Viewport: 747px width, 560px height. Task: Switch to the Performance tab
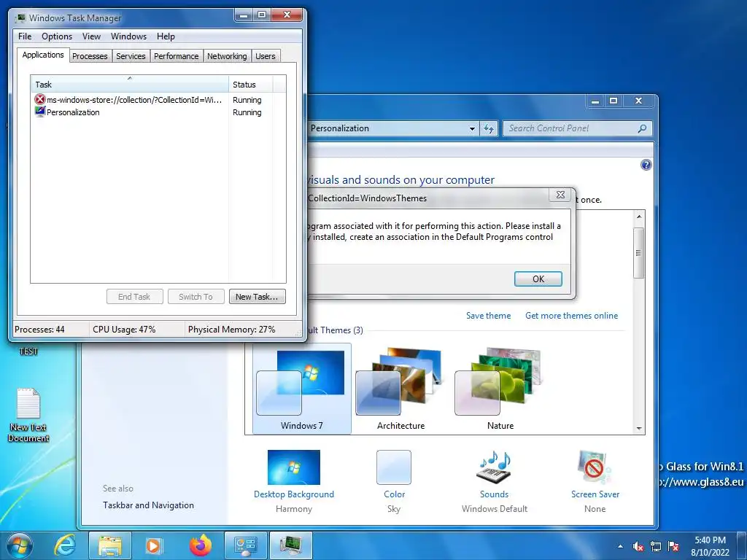[176, 56]
